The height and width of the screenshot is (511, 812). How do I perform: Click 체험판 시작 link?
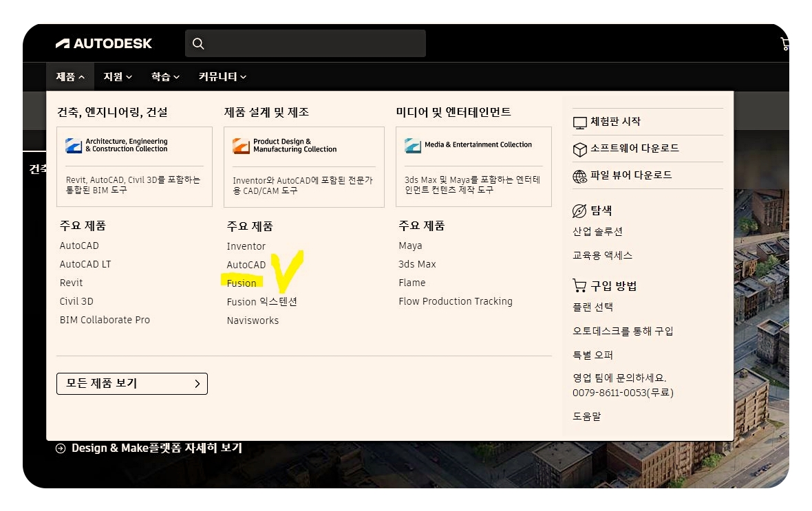tap(615, 122)
